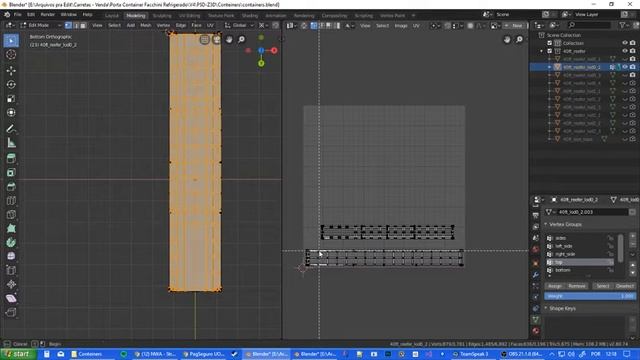Enable edge select mode
The width and height of the screenshot is (640, 360).
76,25
